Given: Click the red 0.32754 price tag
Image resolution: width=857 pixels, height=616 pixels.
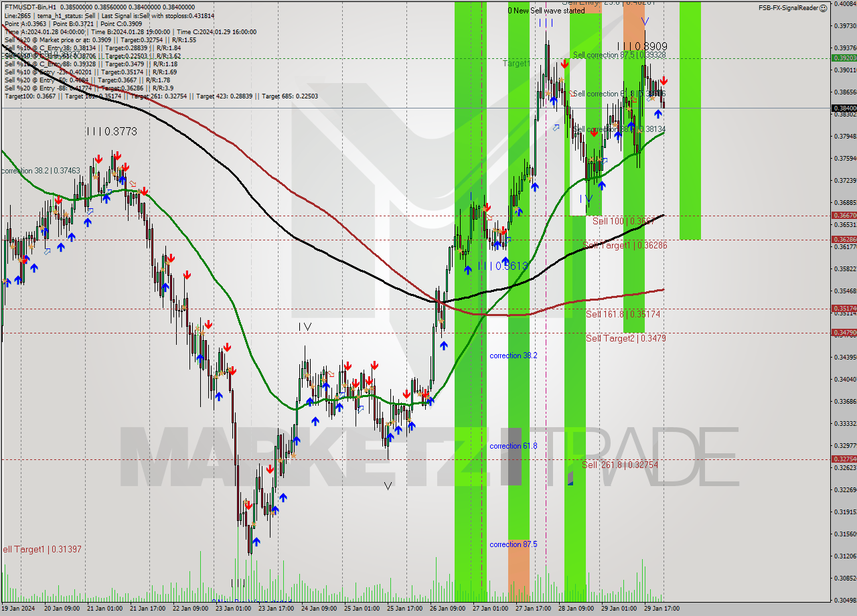Looking at the screenshot, I should point(844,459).
